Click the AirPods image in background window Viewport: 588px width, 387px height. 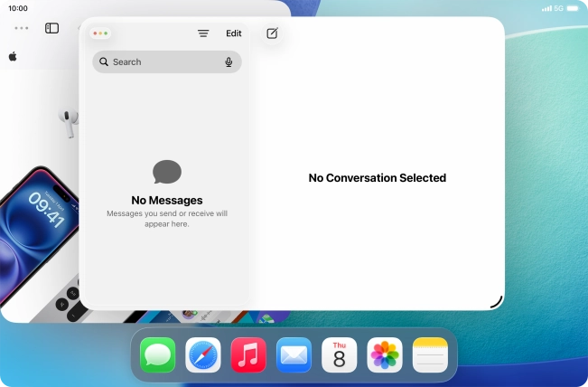tap(69, 123)
